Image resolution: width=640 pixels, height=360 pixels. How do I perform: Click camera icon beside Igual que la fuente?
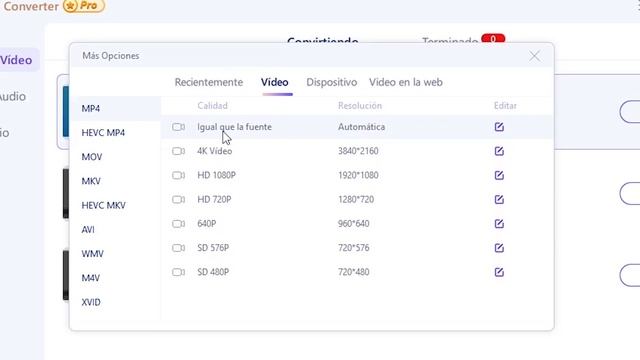coord(178,127)
